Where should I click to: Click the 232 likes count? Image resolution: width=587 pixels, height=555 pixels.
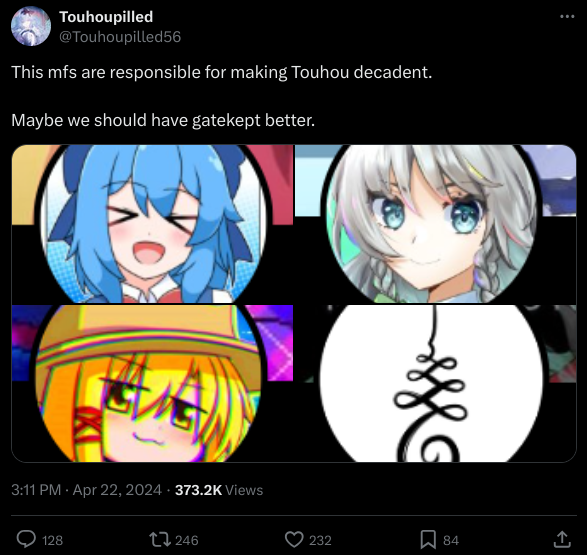click(320, 540)
